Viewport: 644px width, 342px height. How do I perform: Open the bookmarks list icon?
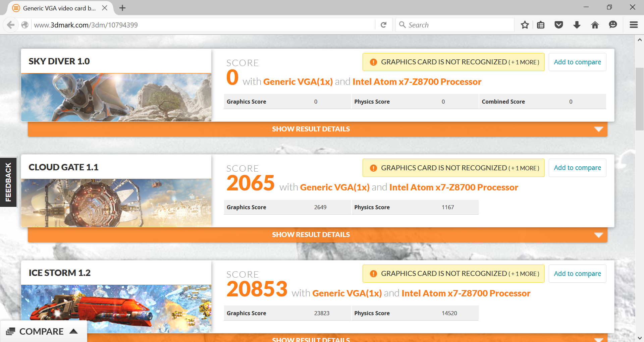[x=541, y=25]
